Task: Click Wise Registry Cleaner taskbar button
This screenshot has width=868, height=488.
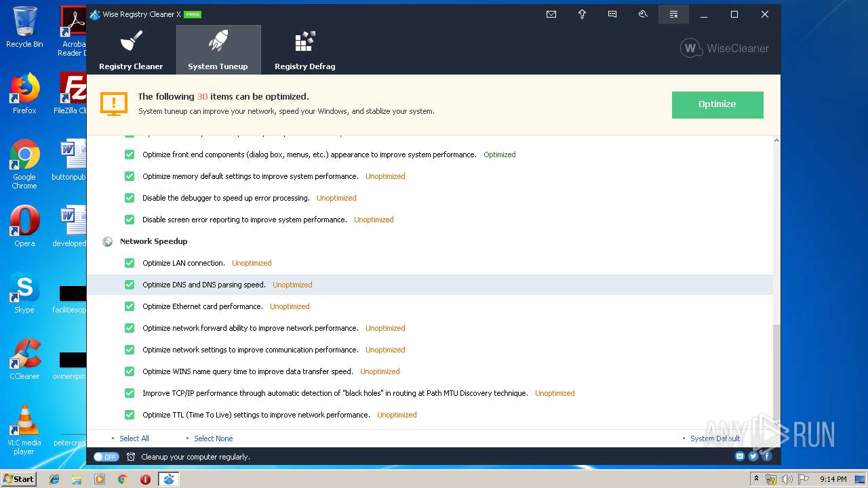Action: point(168,479)
